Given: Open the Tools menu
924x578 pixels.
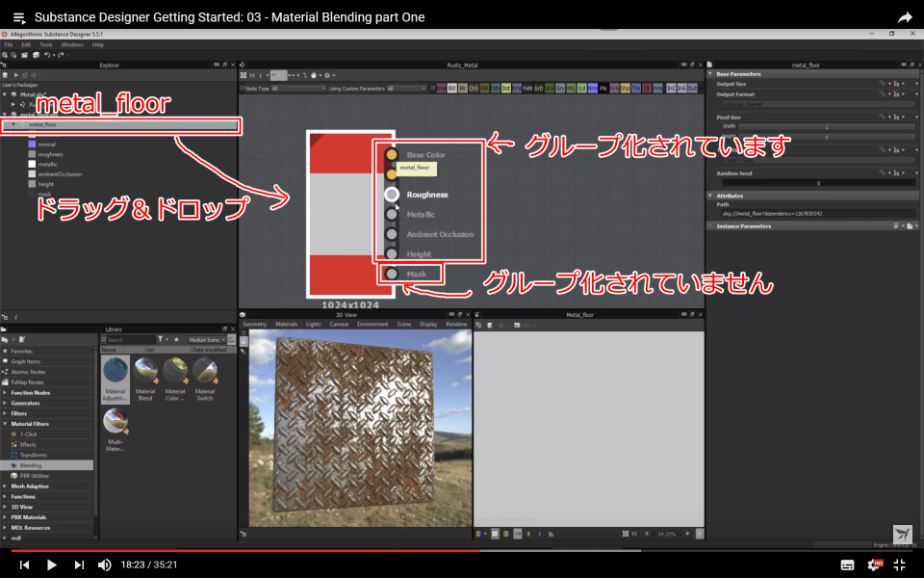Looking at the screenshot, I should [45, 45].
